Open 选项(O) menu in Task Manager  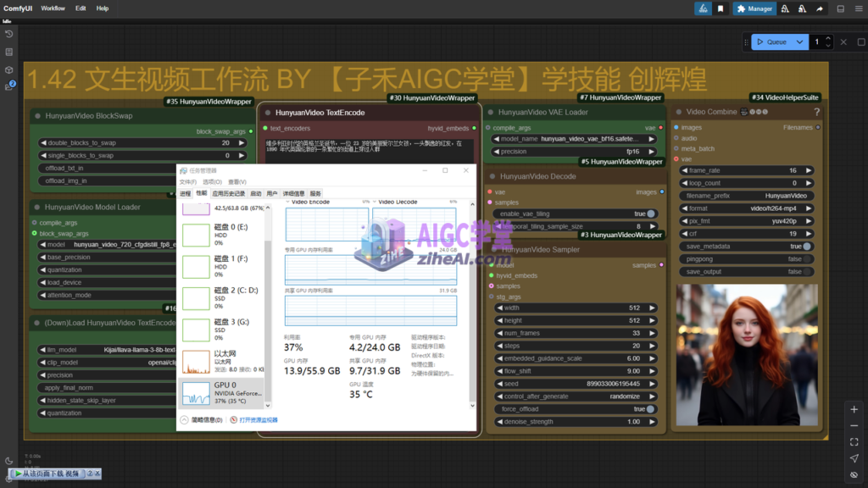pyautogui.click(x=212, y=182)
